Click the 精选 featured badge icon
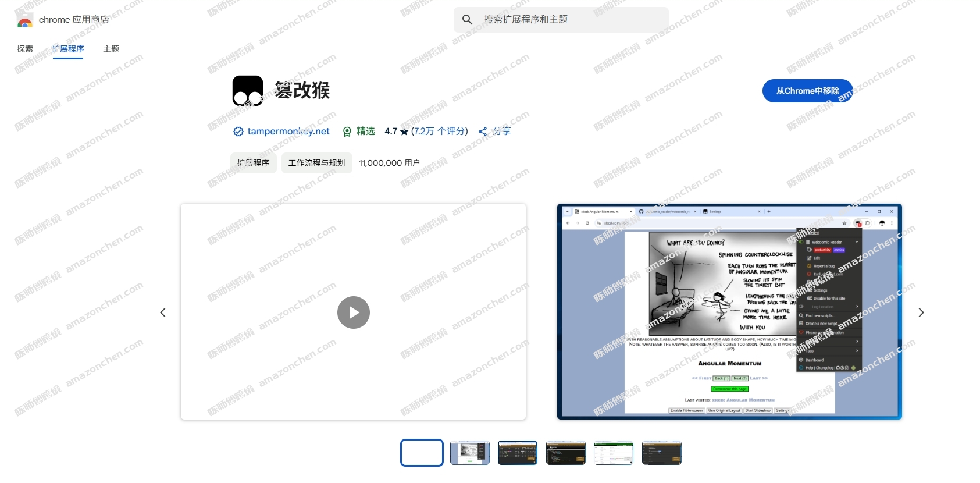The width and height of the screenshot is (980, 483). point(347,132)
